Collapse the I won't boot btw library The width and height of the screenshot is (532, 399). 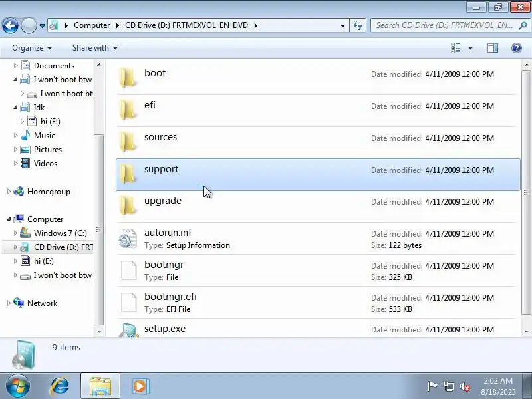pyautogui.click(x=15, y=79)
